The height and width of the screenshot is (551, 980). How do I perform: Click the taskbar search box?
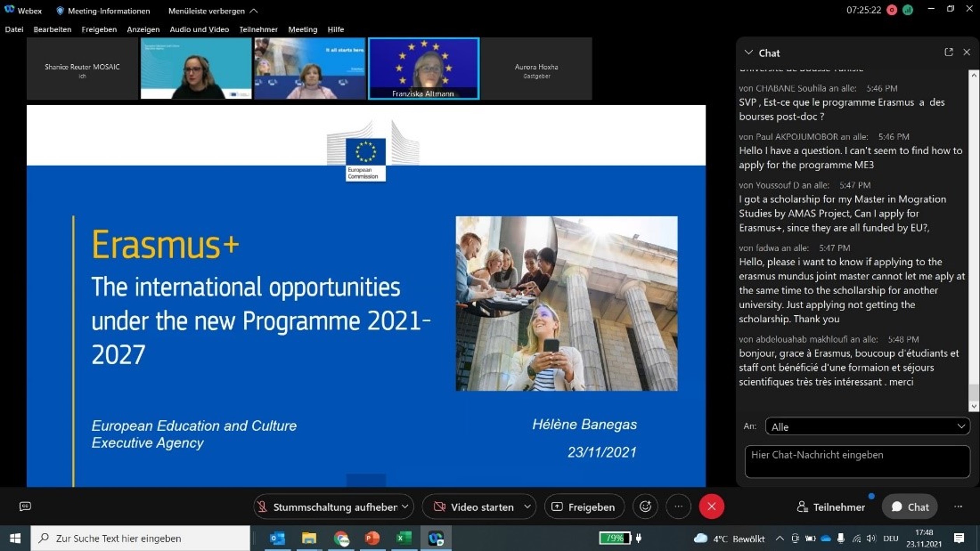(140, 538)
